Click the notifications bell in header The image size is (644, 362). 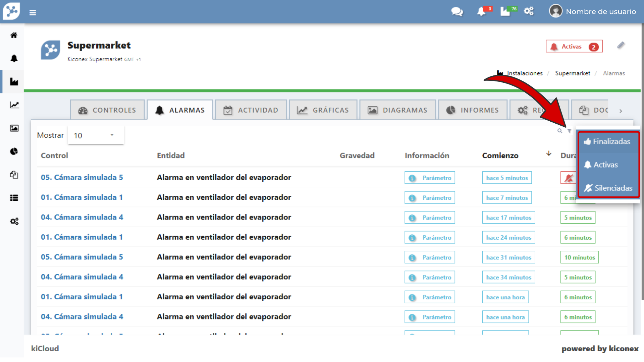(x=481, y=12)
